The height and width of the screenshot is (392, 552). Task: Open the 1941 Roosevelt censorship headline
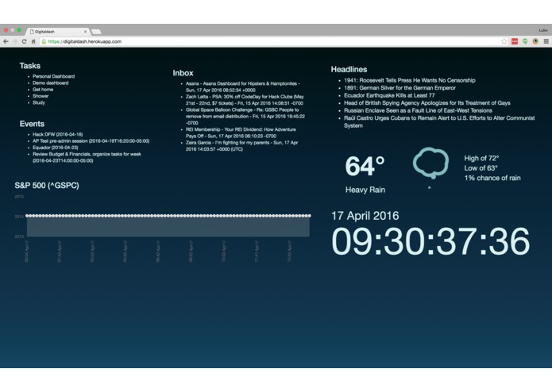[409, 80]
